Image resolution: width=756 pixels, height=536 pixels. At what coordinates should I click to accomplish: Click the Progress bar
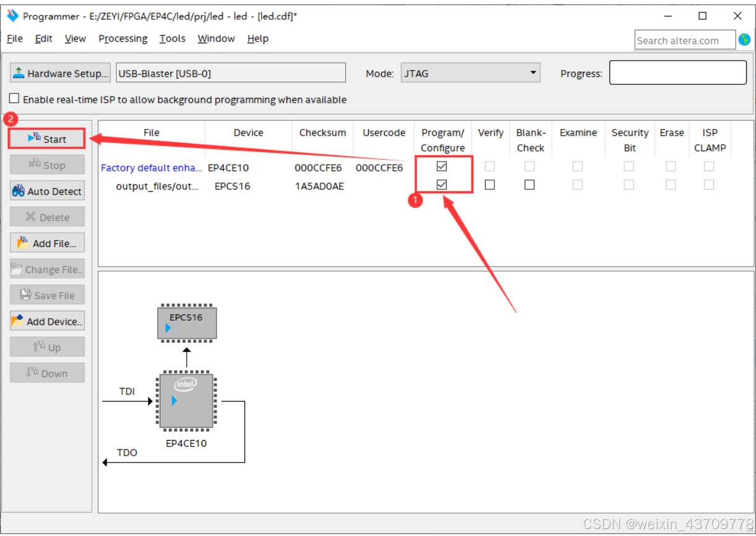tap(678, 72)
